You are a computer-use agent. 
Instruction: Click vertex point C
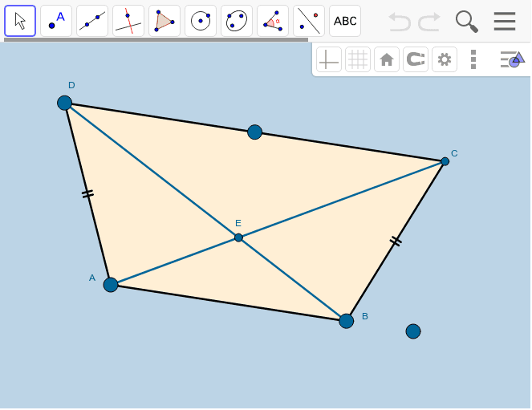pos(445,161)
